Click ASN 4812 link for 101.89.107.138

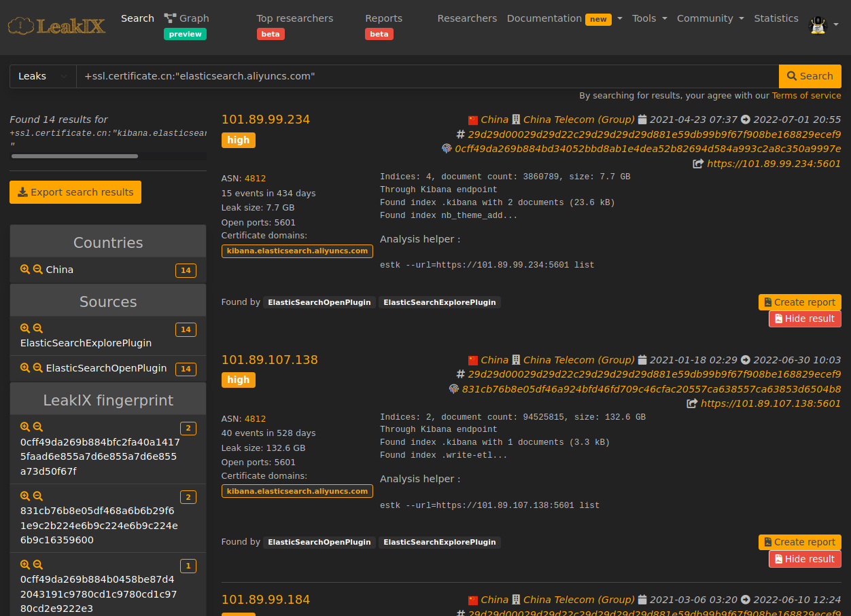point(256,419)
